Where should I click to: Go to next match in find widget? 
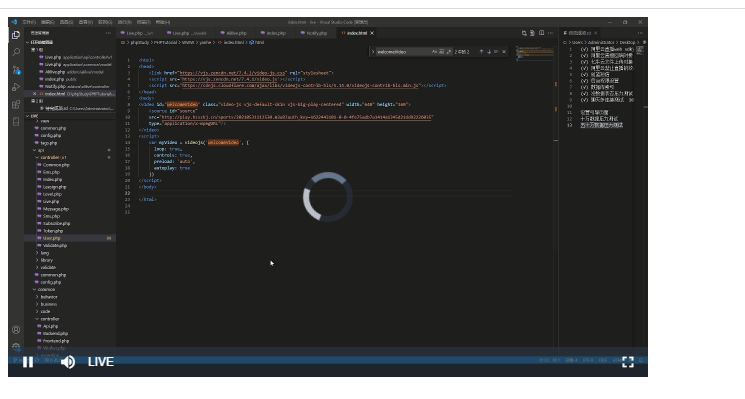[488, 51]
